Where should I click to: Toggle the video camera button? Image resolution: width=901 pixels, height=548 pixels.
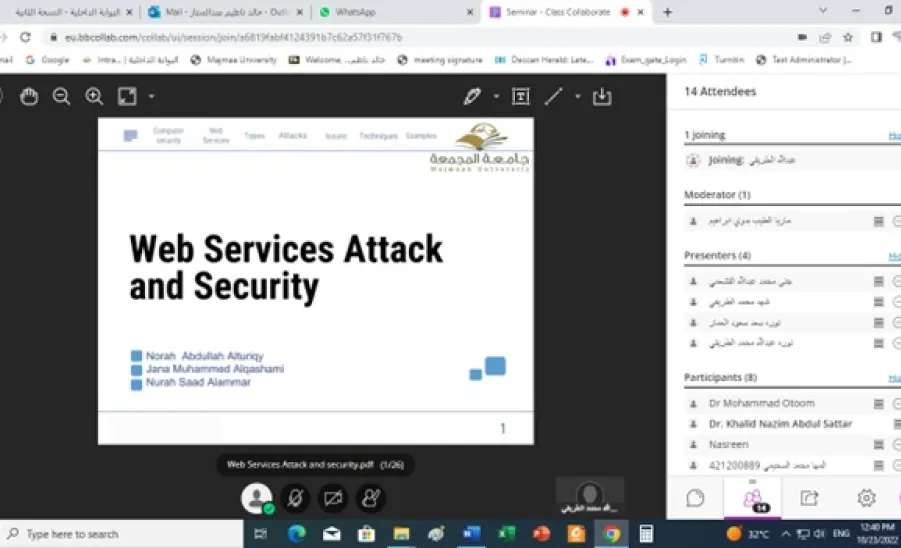tap(333, 498)
